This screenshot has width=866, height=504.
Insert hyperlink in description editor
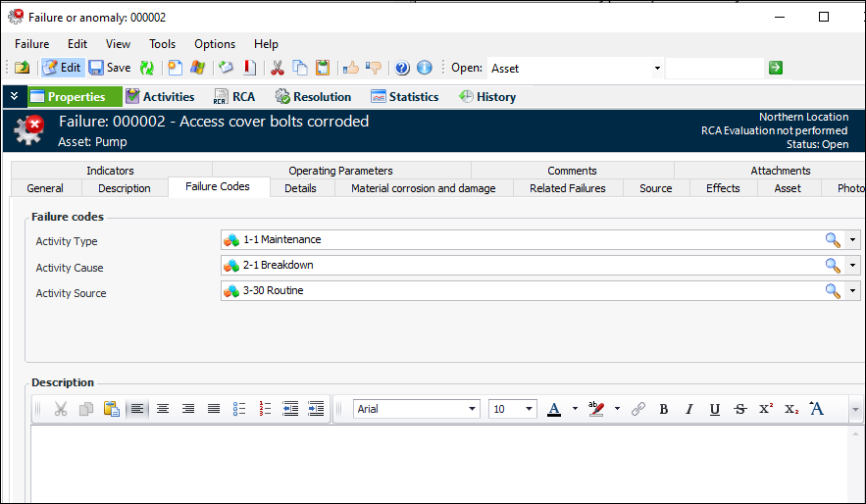pyautogui.click(x=637, y=409)
